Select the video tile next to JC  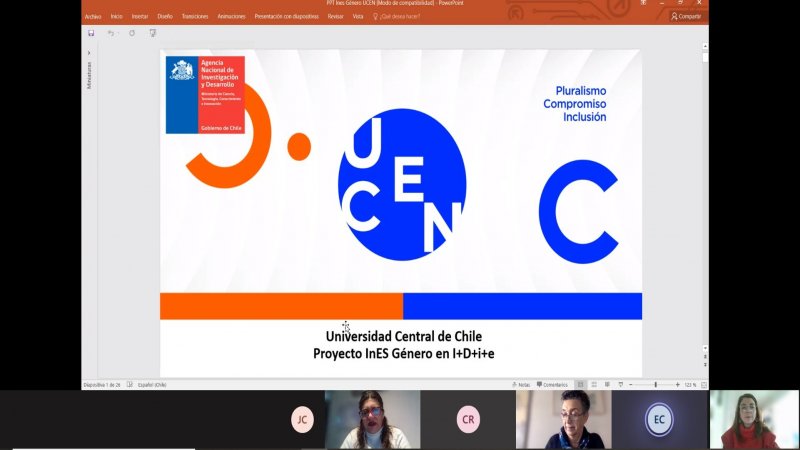pyautogui.click(x=372, y=420)
